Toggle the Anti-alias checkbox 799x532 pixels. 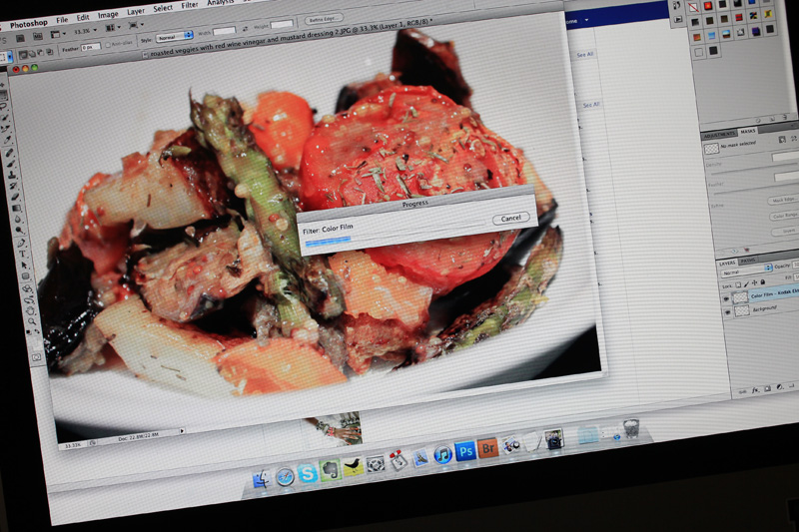108,45
